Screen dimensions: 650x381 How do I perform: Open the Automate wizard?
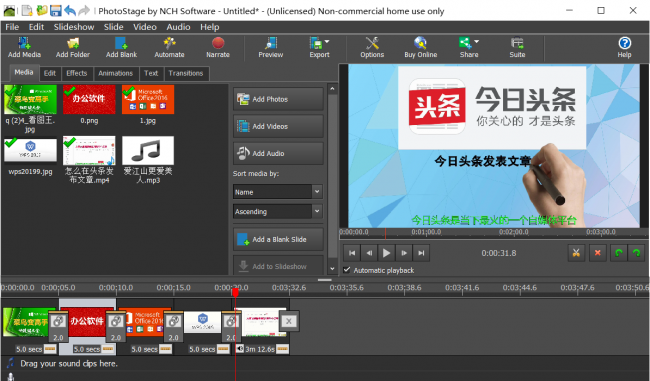[x=169, y=47]
